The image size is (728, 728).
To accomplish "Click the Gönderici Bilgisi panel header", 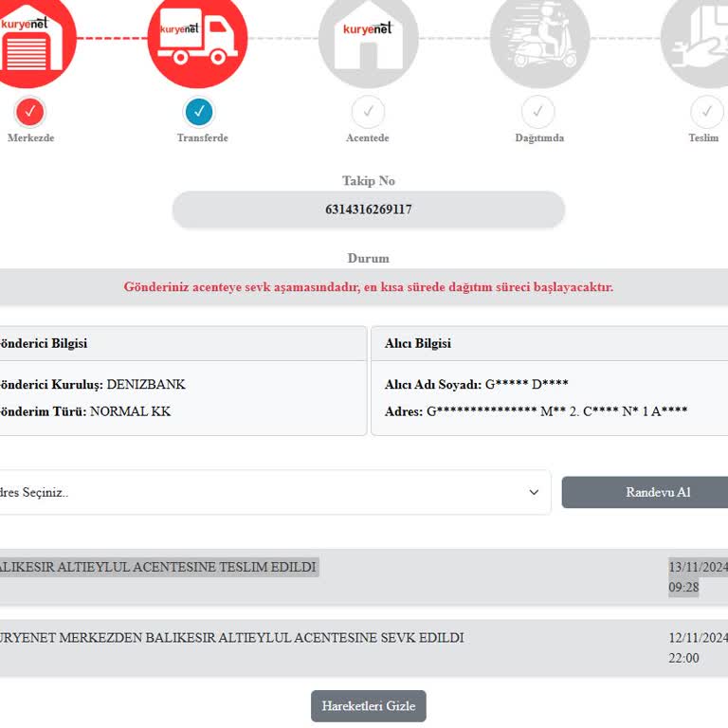I will tap(183, 343).
